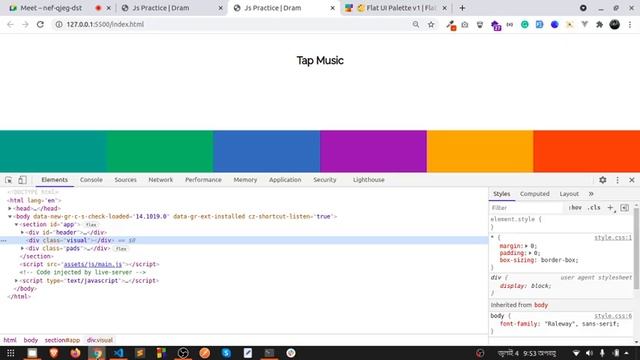Open the color picker eyedropper extension
The height and width of the screenshot is (360, 640).
click(451, 25)
